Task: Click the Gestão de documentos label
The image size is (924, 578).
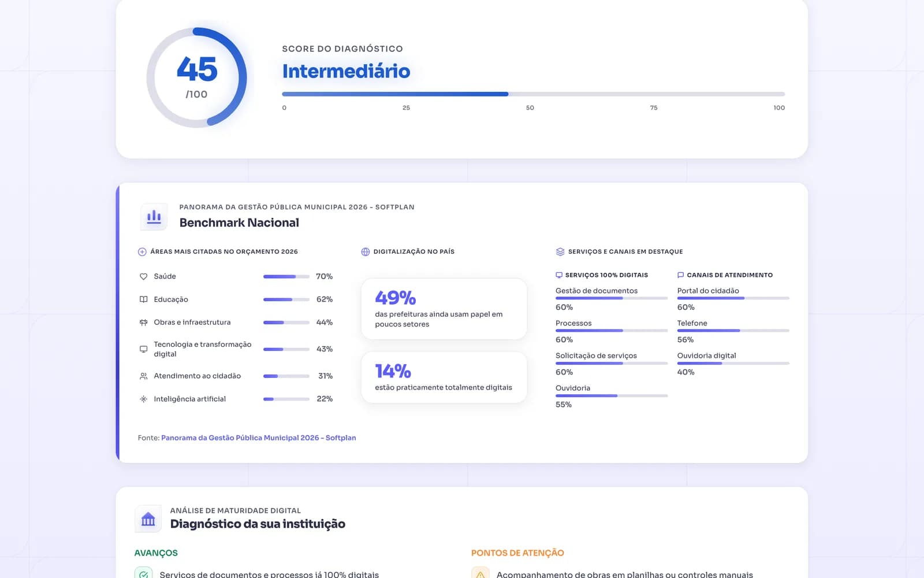Action: tap(597, 291)
